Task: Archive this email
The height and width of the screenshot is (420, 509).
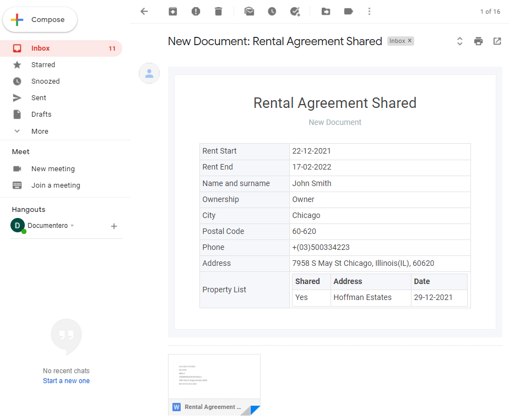Action: 173,12
